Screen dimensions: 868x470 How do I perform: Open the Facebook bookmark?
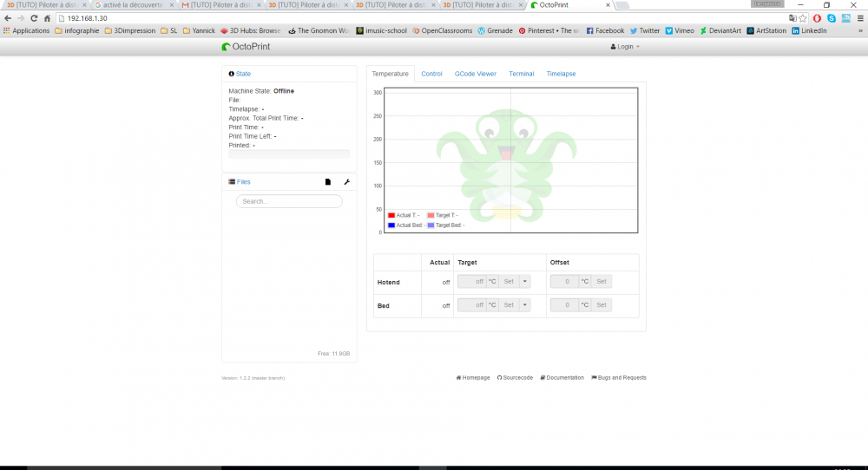click(605, 30)
